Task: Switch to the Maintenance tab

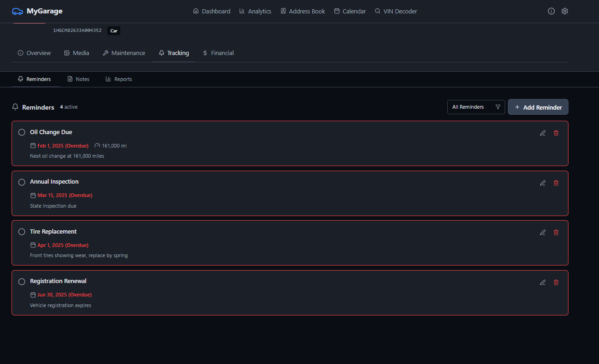Action: pyautogui.click(x=124, y=53)
